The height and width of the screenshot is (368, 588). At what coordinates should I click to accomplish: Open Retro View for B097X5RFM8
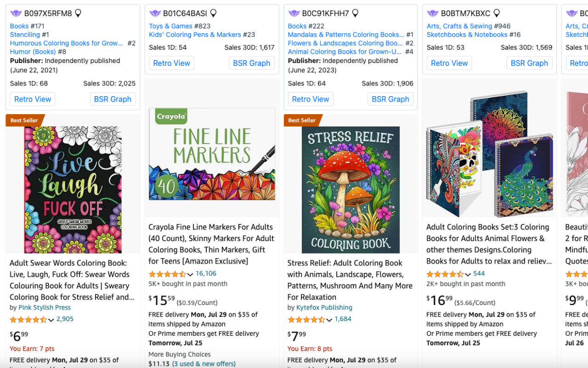click(x=33, y=99)
